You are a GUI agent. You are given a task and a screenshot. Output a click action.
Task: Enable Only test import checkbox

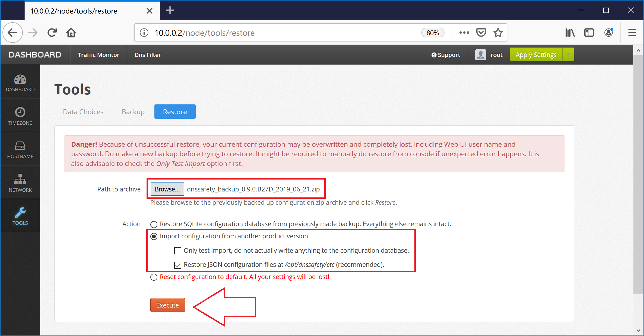pos(178,251)
